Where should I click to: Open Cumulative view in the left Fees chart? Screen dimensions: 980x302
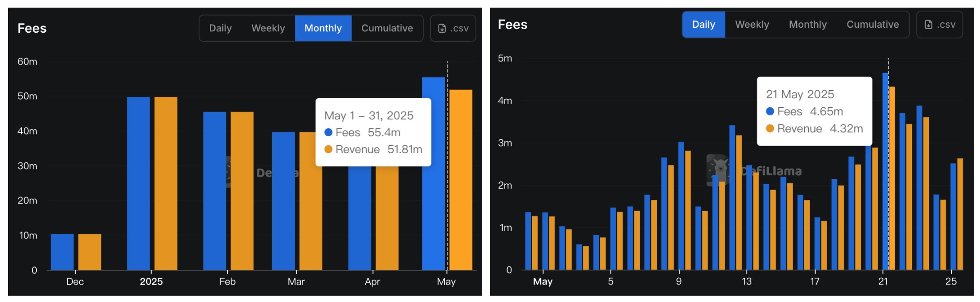point(387,28)
